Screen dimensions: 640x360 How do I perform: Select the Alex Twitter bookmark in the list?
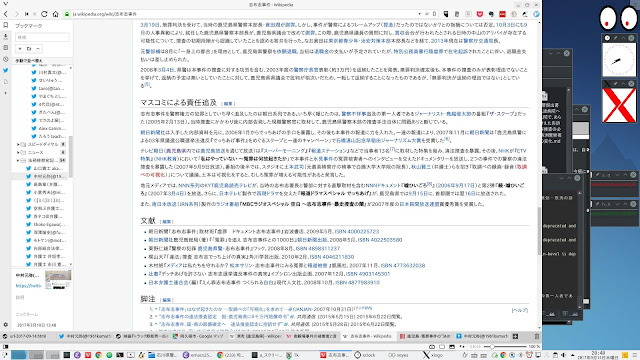(x=48, y=128)
